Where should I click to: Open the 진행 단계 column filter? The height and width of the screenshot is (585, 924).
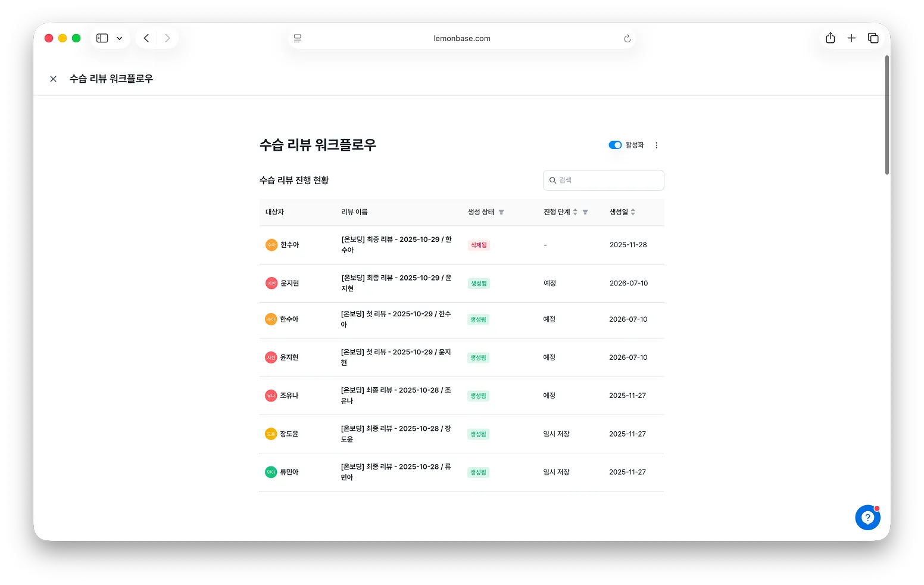[585, 212]
